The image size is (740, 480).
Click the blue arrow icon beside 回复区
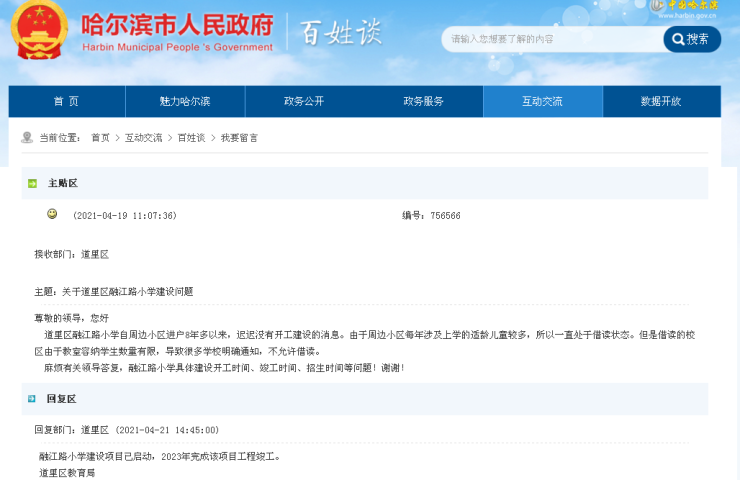point(32,398)
